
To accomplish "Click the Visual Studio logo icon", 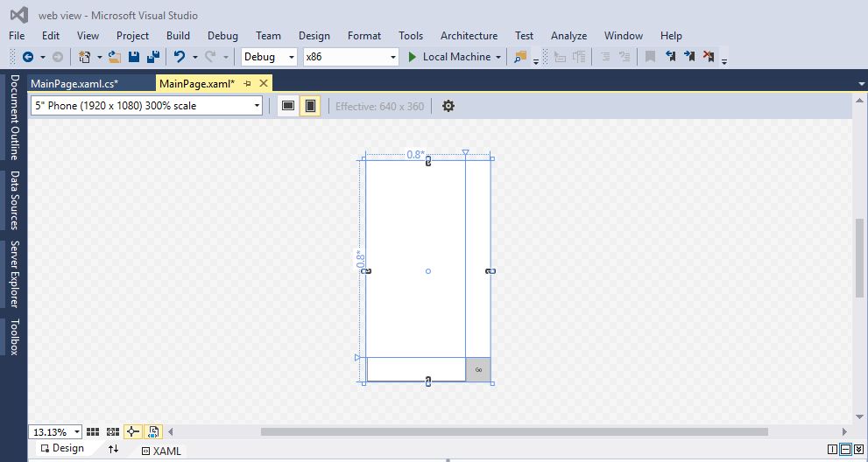I will [19, 15].
